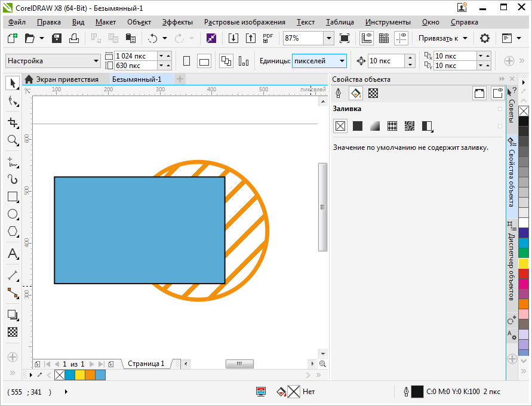Click the Страница 1 page tab
The height and width of the screenshot is (406, 532).
(x=146, y=364)
